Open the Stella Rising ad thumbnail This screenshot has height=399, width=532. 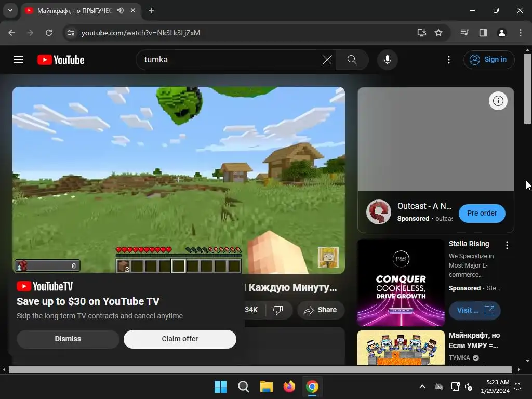pos(401,283)
